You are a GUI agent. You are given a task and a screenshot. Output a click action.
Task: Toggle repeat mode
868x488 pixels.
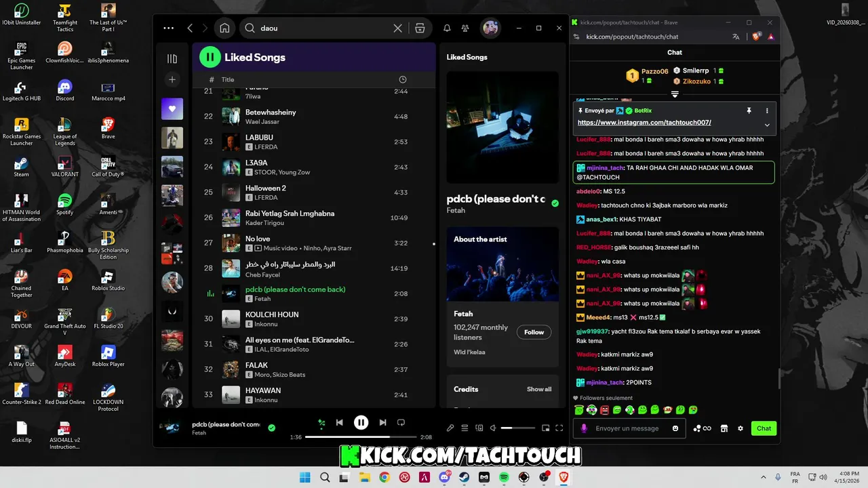tap(401, 422)
